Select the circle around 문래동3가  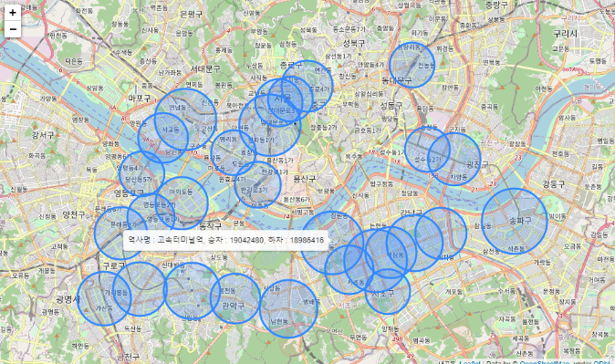[x=120, y=233]
